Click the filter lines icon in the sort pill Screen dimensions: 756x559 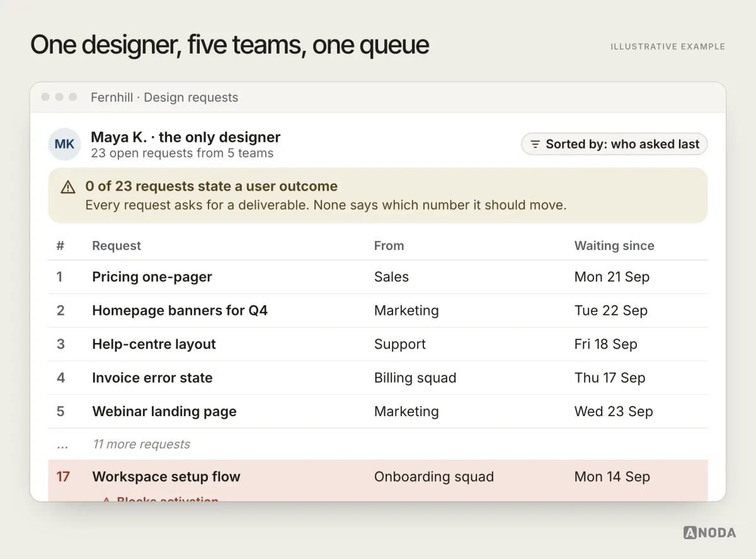click(x=535, y=144)
